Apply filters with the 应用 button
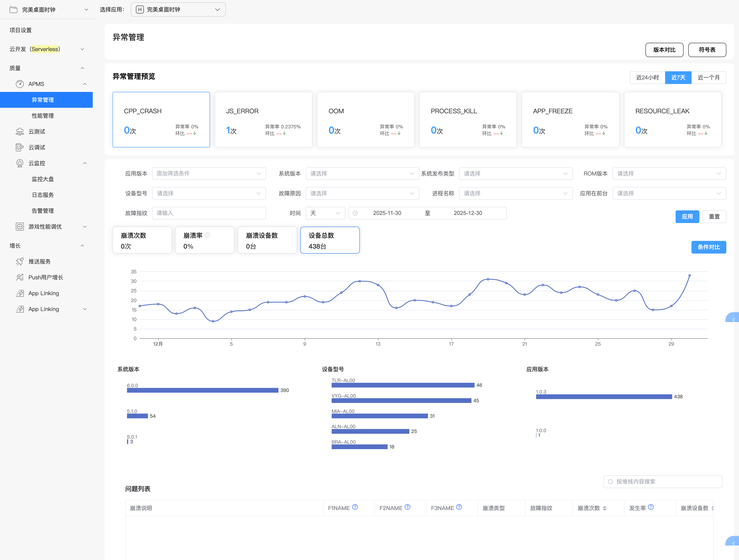The width and height of the screenshot is (739, 560). coord(687,217)
